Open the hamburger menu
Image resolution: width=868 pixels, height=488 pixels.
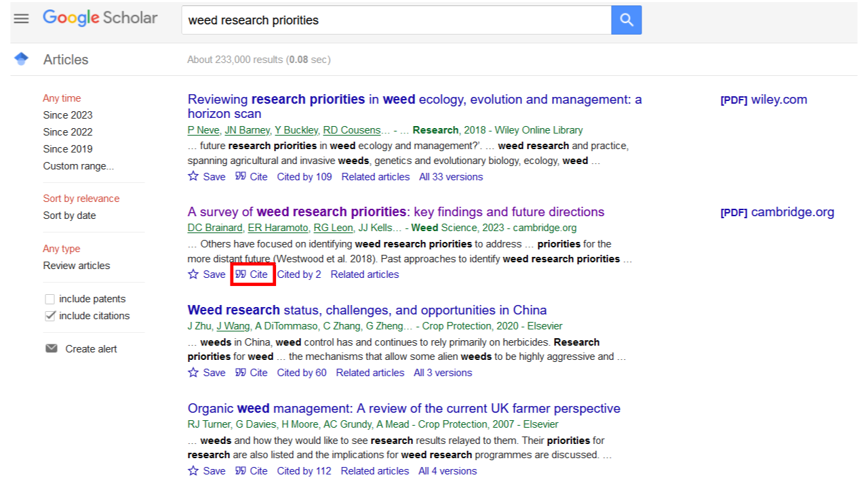tap(22, 19)
